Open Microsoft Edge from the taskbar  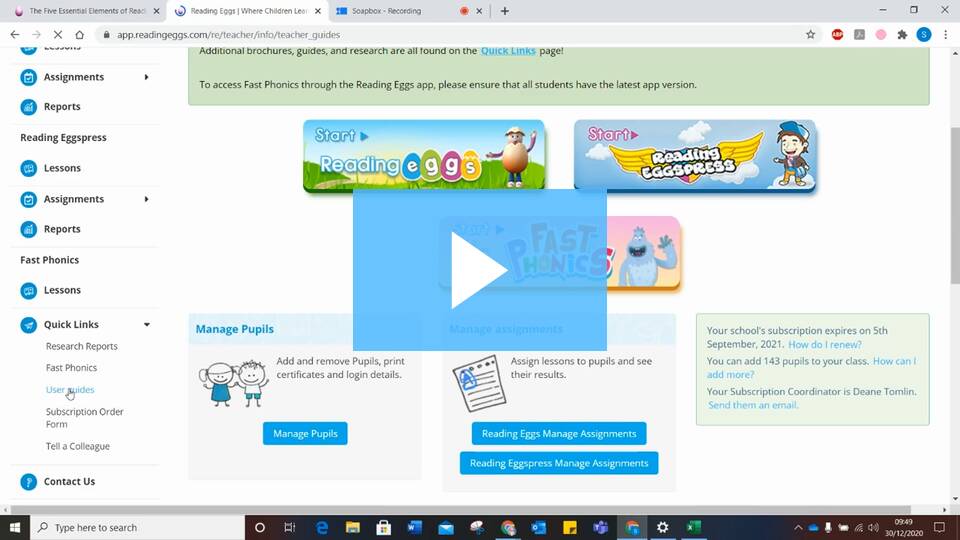tap(321, 527)
